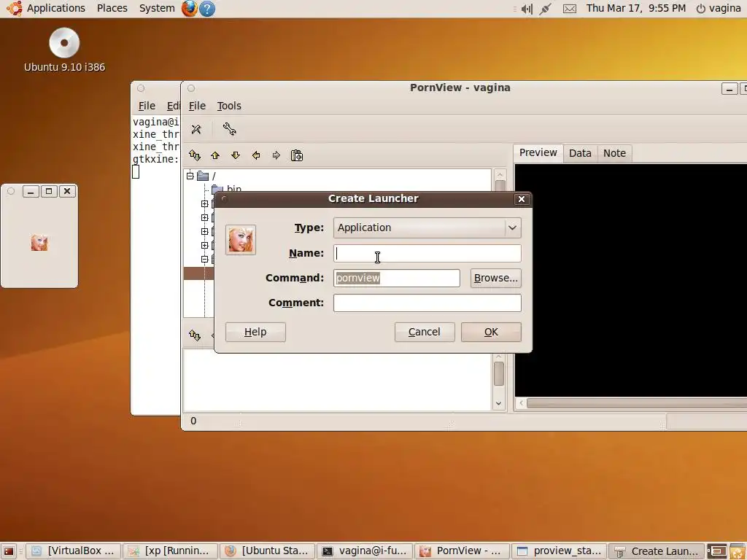747x560 pixels.
Task: Click the lower pane refresh arrows icon
Action: 194,335
